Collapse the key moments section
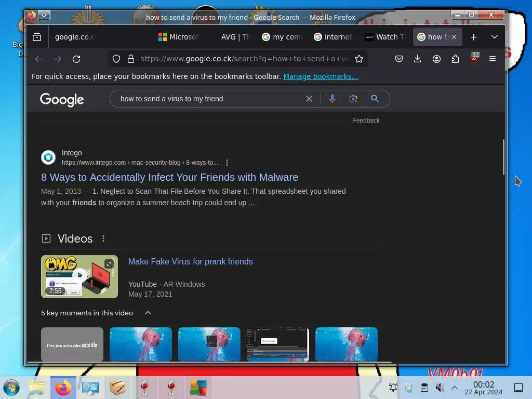This screenshot has width=532, height=399. point(148,313)
